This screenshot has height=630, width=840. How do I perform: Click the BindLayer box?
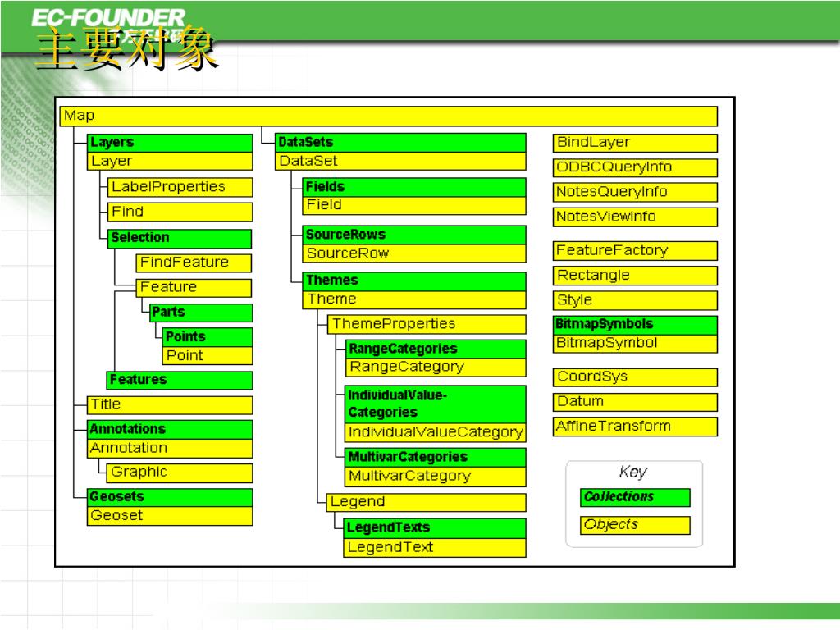pos(635,143)
